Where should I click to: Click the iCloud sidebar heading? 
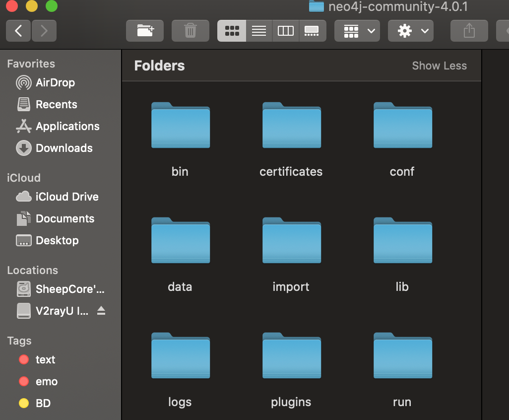tap(24, 178)
